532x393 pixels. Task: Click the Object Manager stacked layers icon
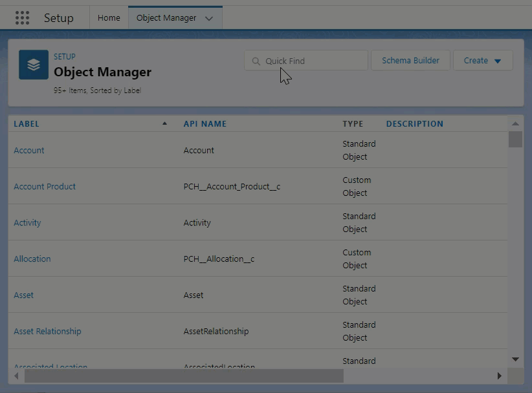coord(34,65)
